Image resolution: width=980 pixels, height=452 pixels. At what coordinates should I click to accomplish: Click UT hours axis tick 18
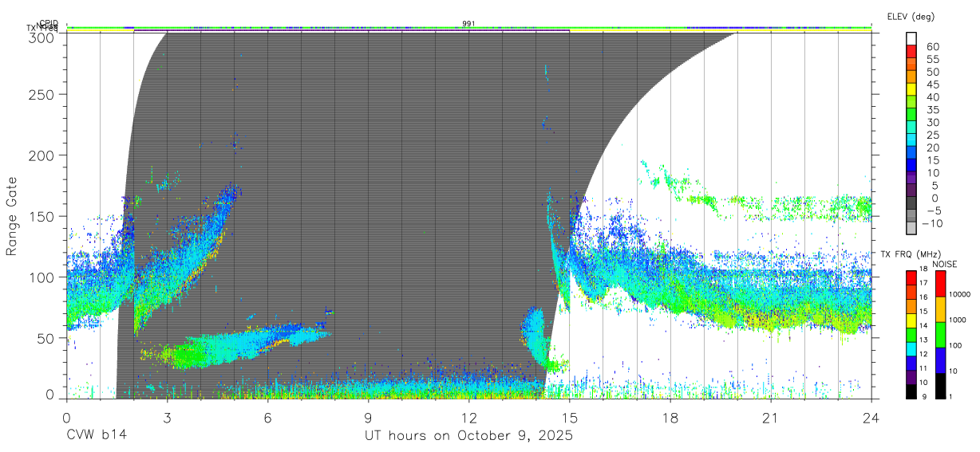click(x=670, y=417)
